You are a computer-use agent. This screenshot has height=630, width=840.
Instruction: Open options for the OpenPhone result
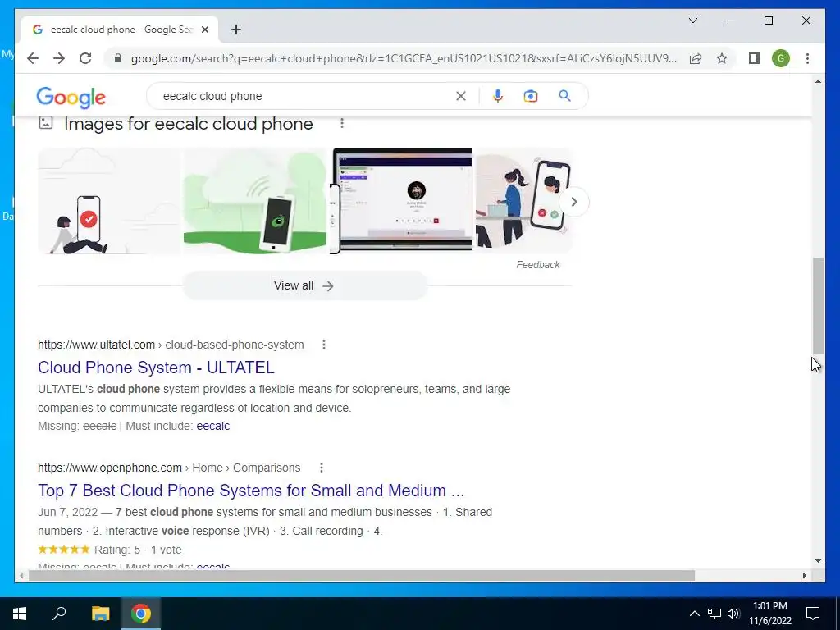click(x=322, y=468)
